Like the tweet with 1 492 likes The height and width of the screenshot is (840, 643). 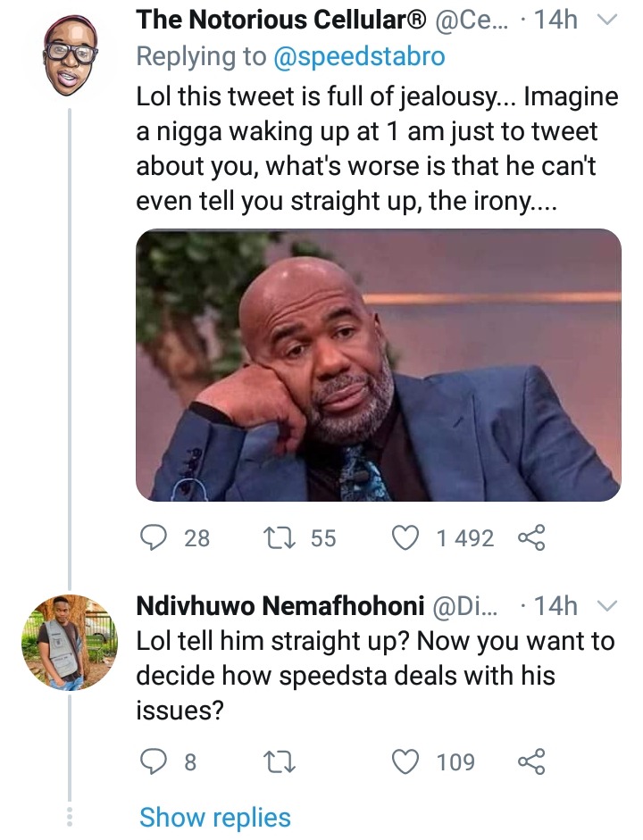tap(405, 538)
